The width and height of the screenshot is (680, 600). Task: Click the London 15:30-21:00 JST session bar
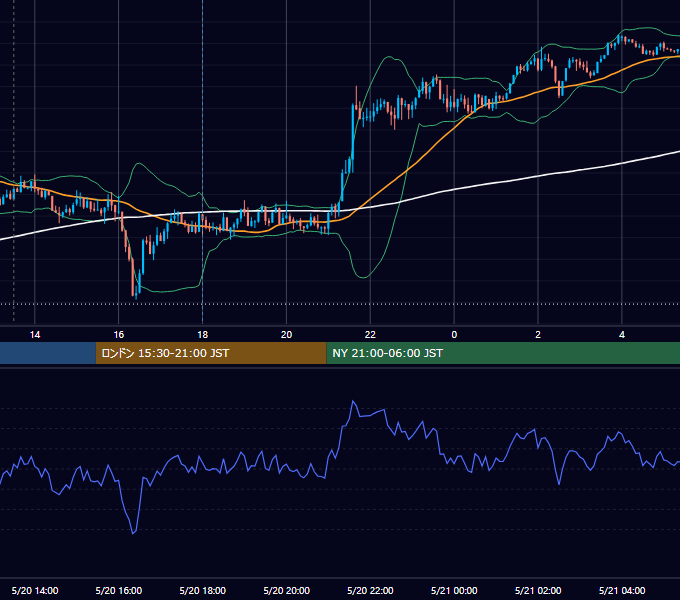point(211,353)
